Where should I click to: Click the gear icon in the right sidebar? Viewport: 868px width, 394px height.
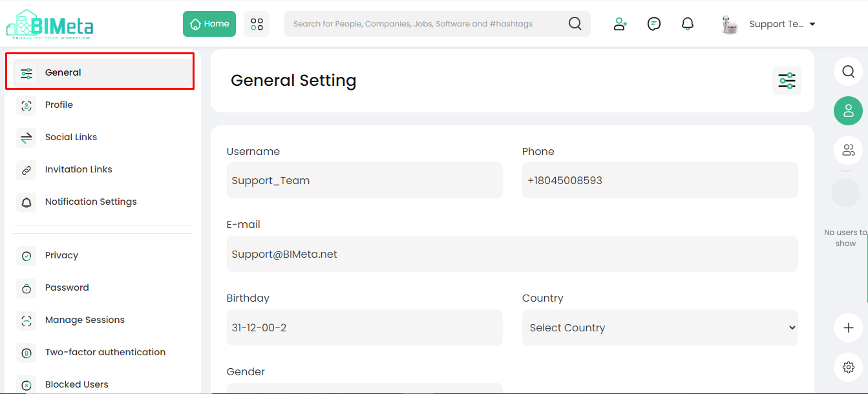[848, 368]
